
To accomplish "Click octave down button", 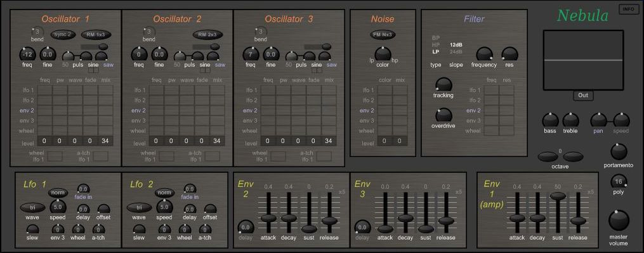I will [x=548, y=156].
